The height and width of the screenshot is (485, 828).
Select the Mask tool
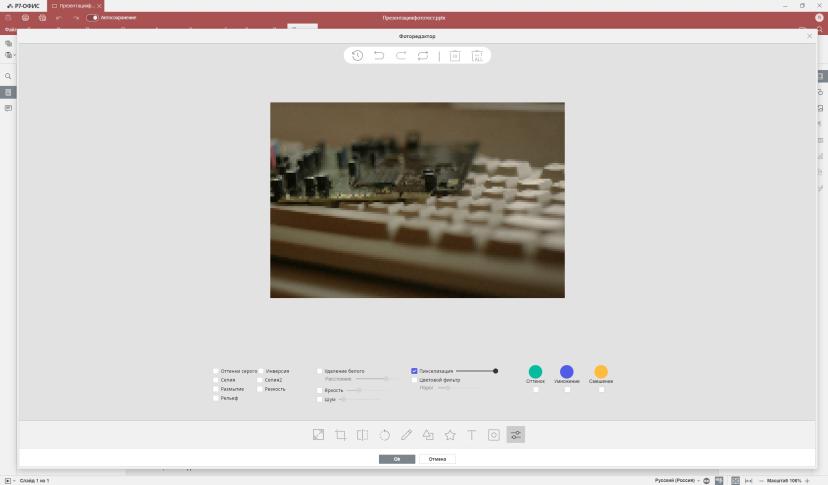click(494, 435)
